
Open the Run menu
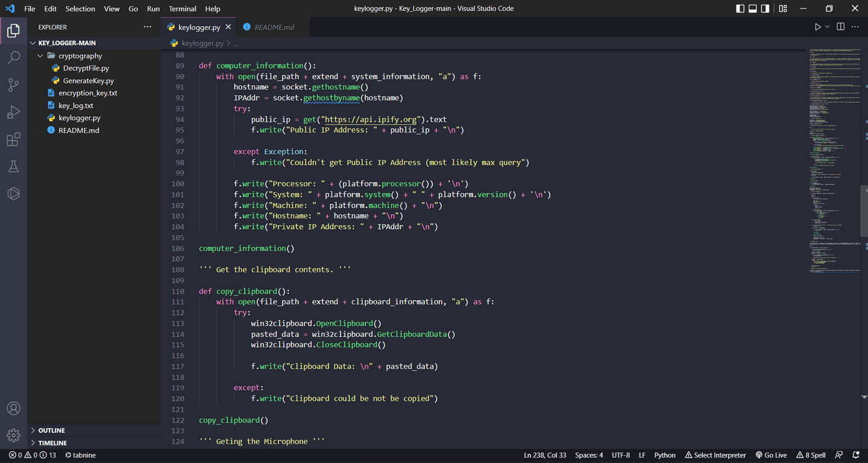[153, 8]
